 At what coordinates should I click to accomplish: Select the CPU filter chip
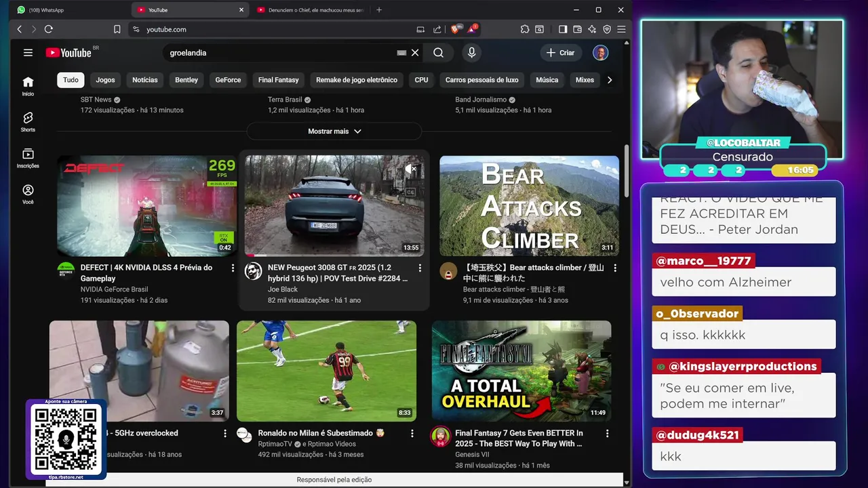(421, 80)
